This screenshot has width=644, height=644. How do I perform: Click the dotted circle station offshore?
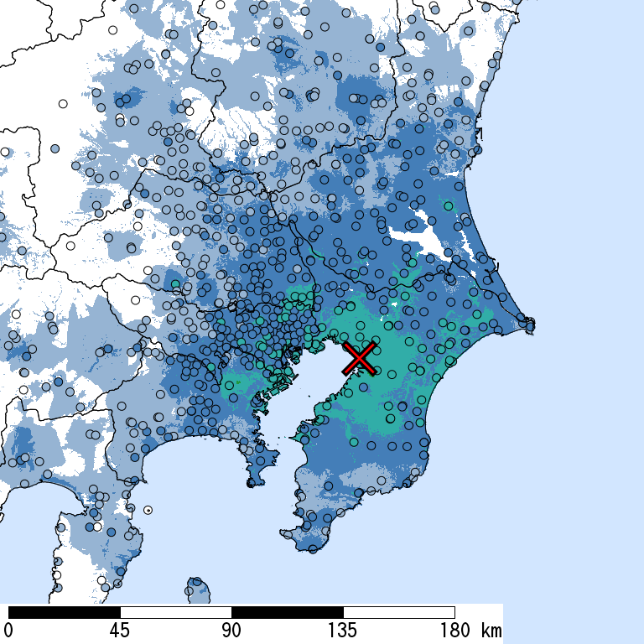pyautogui.click(x=148, y=510)
